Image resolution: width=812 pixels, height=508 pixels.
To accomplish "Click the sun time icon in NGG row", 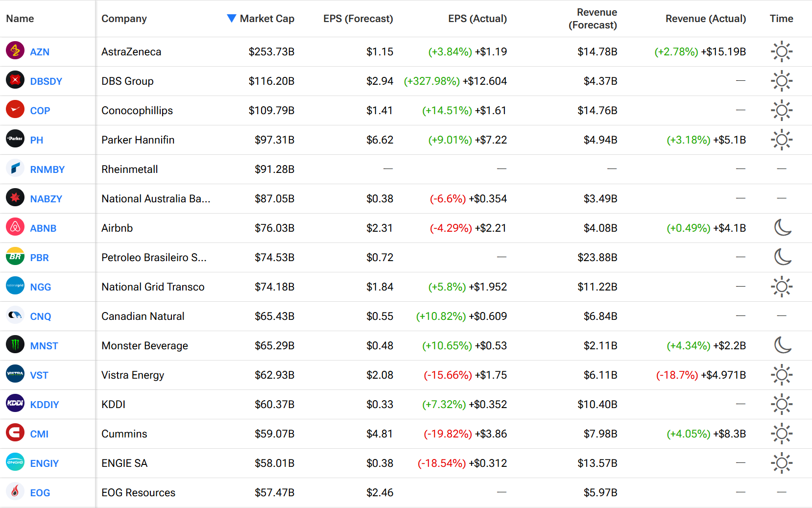I will click(782, 287).
